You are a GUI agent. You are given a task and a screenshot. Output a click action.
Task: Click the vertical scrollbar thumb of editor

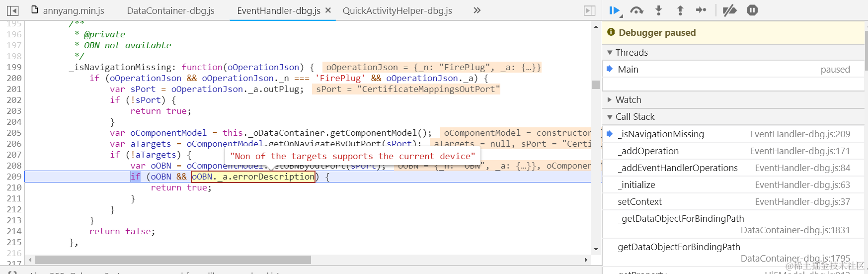point(596,85)
